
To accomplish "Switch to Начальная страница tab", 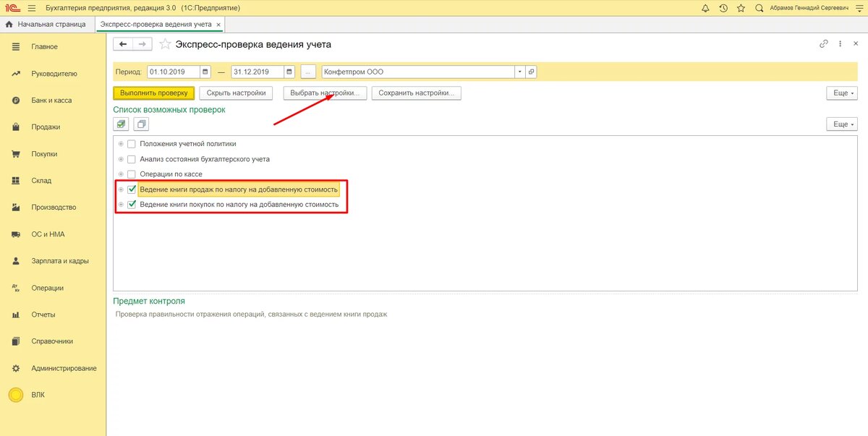I will [x=46, y=24].
